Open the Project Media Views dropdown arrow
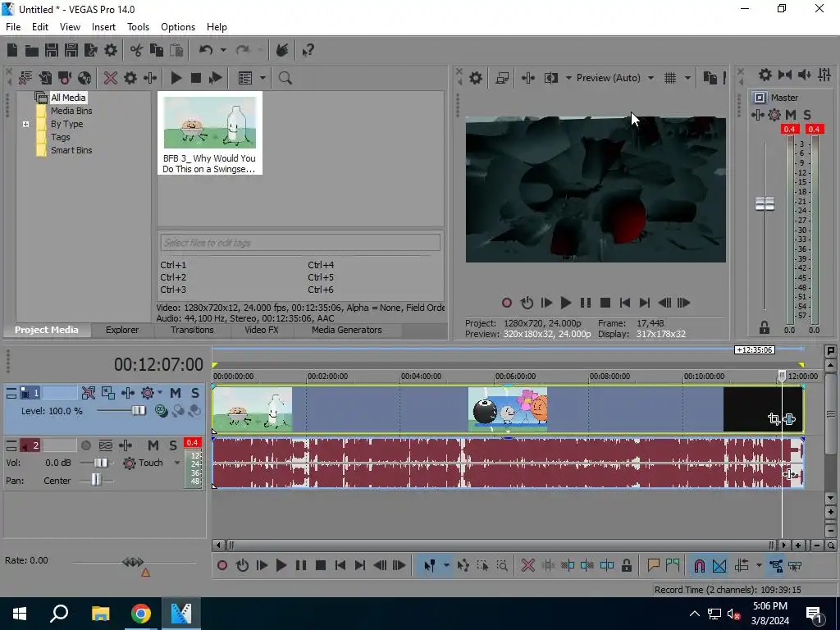The image size is (840, 630). pos(262,78)
